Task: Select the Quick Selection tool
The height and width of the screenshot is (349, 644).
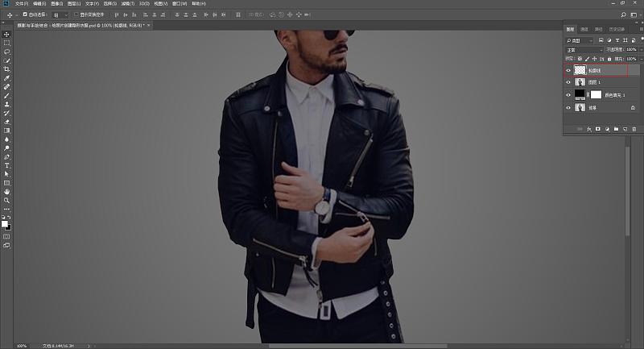Action: coord(6,60)
